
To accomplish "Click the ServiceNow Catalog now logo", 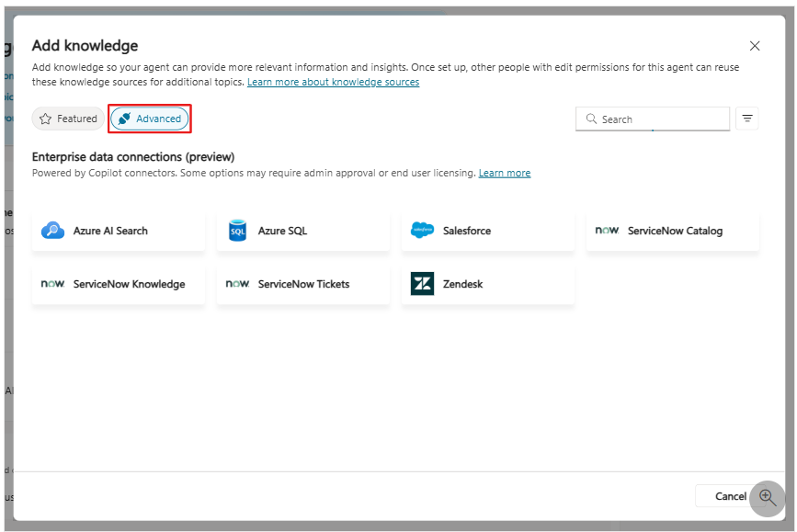I will (x=607, y=231).
